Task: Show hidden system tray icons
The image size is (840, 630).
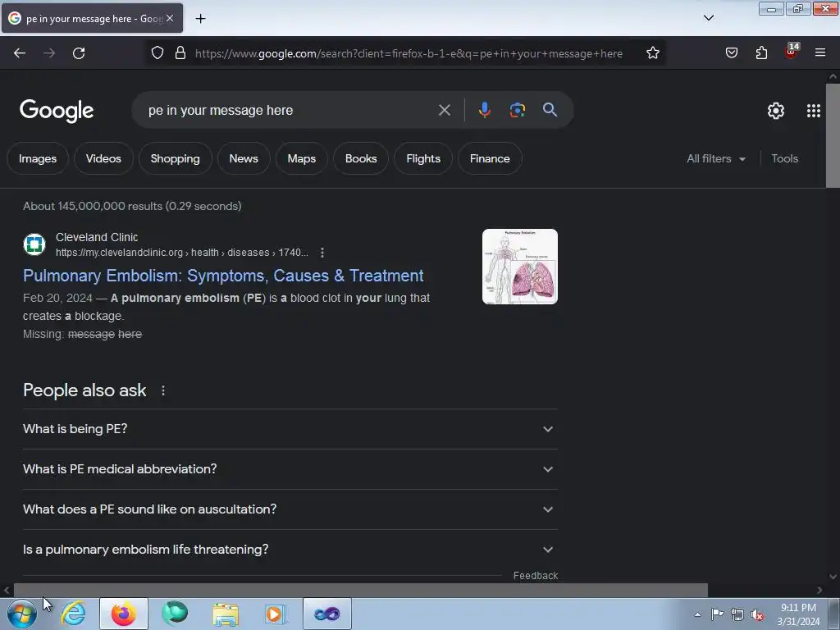Action: [x=697, y=614]
